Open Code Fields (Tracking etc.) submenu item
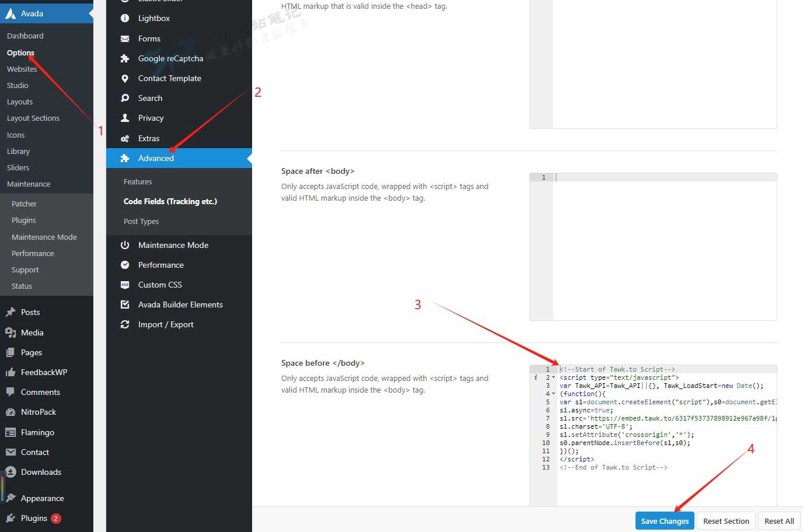Viewport: 803px width, 532px height. [x=170, y=201]
